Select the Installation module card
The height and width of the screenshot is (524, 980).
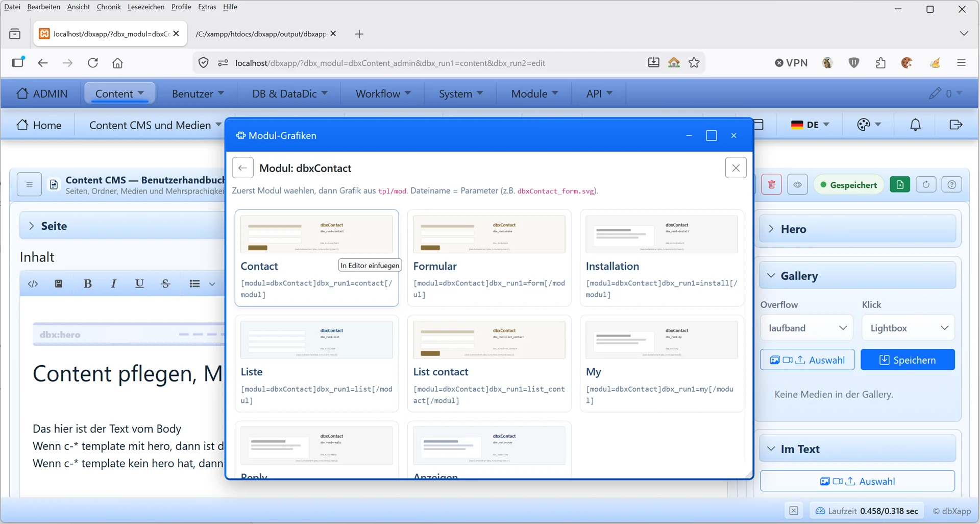pos(661,258)
